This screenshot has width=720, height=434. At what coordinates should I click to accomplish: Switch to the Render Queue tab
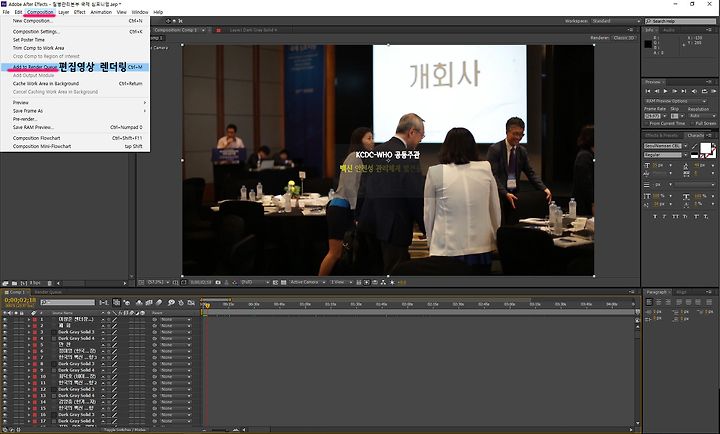coord(48,292)
